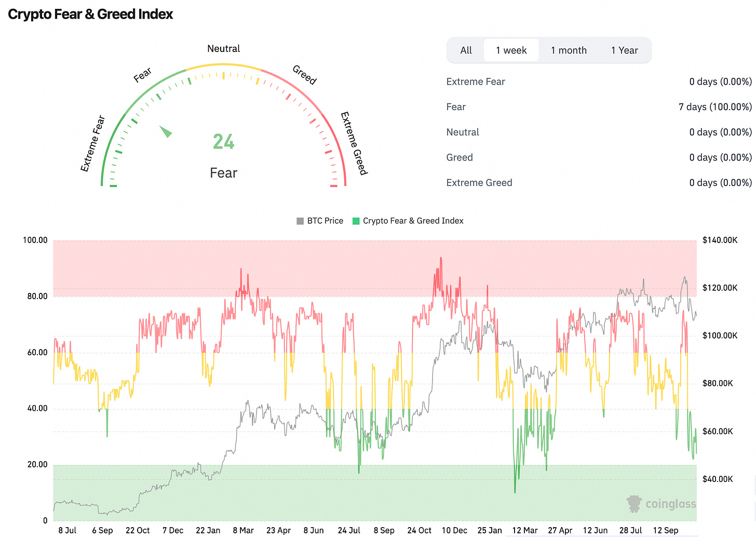756x537 pixels.
Task: Select the 1 month tab
Action: tap(569, 50)
